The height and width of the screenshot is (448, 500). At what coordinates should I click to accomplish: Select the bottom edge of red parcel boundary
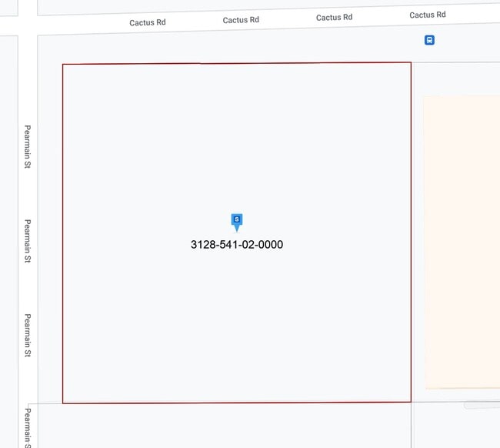tap(237, 402)
